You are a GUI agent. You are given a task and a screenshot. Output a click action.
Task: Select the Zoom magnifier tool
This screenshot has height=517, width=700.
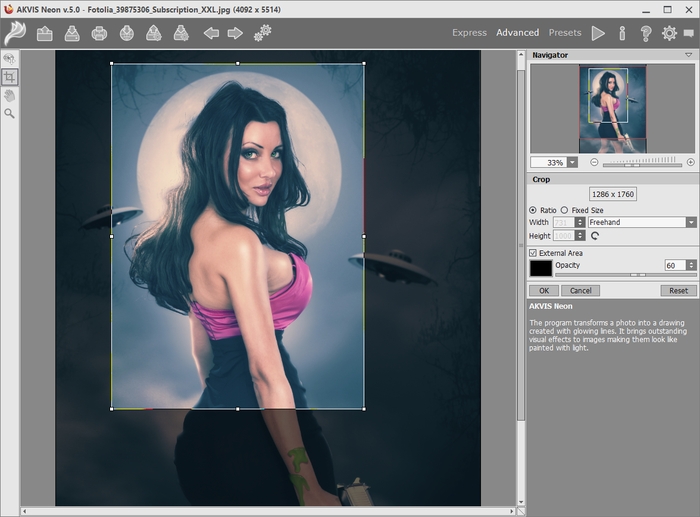(9, 113)
